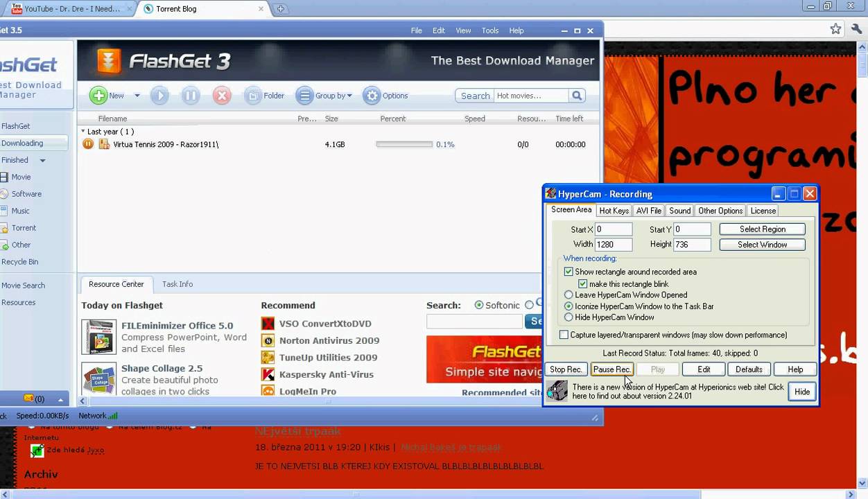The height and width of the screenshot is (499, 868).
Task: Click the Network signal bars icon
Action: [x=113, y=416]
